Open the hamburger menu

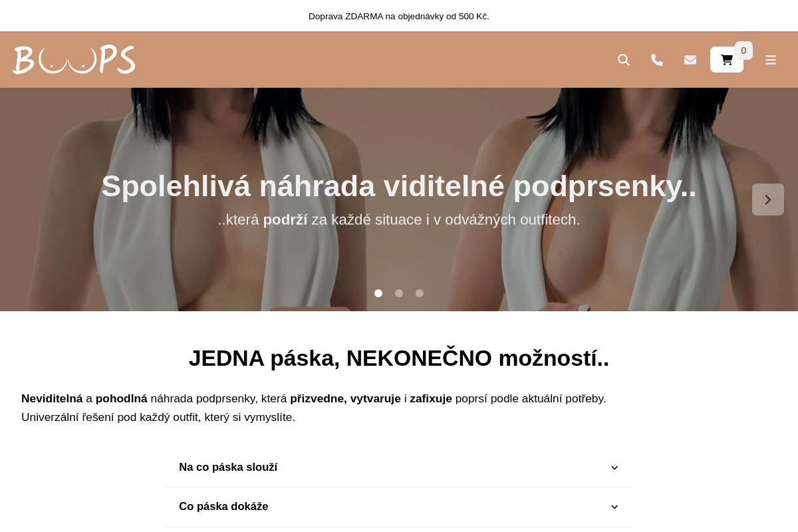(x=771, y=60)
